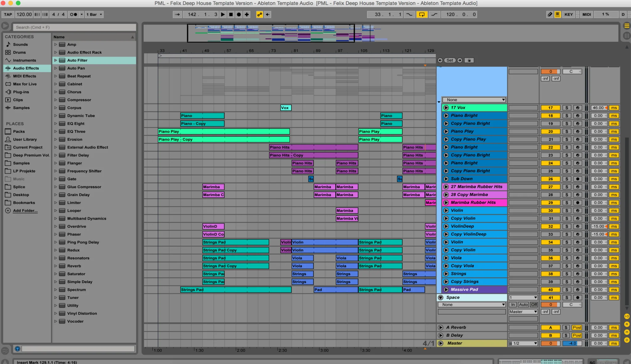Open the Space track None dropdown
This screenshot has height=364, width=631.
point(472,305)
